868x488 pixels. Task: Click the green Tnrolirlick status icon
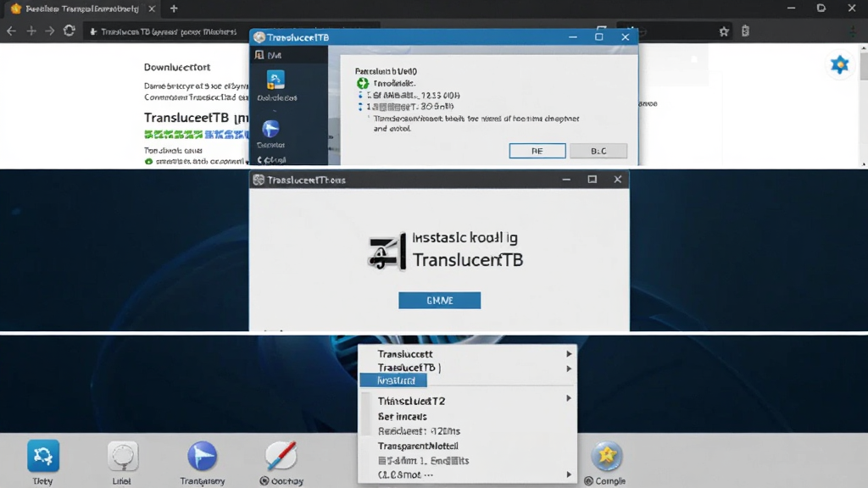tap(363, 83)
